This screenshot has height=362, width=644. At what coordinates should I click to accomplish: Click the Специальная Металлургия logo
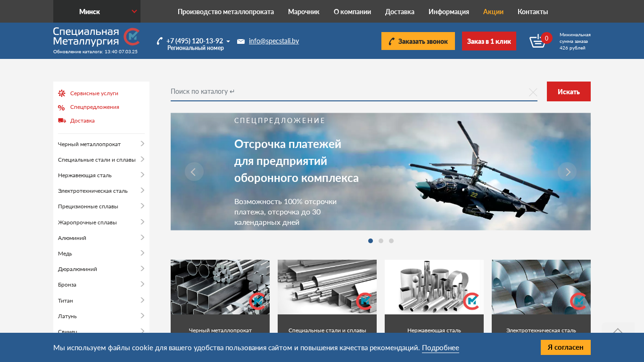coord(96,37)
